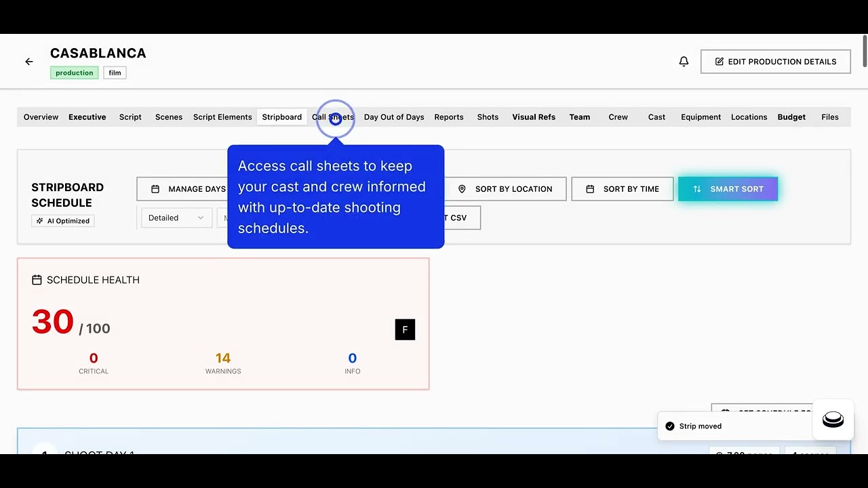
Task: Open the Locations tab
Action: click(x=749, y=117)
